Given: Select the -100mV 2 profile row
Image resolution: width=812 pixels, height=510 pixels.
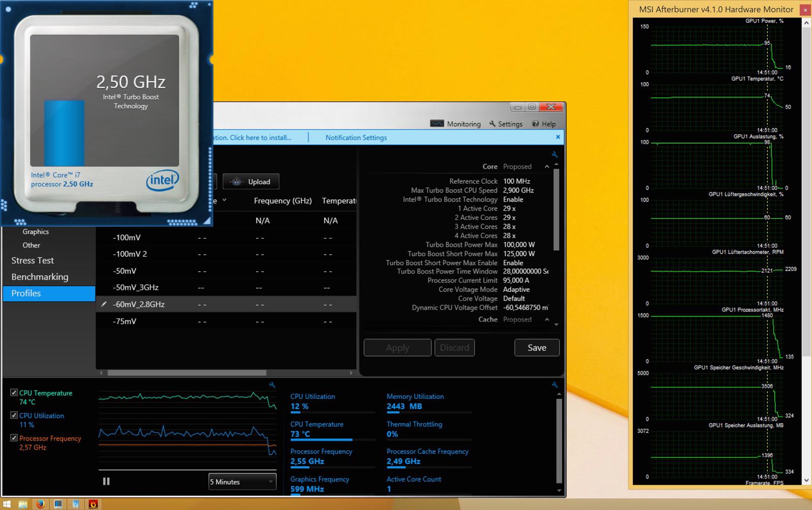Looking at the screenshot, I should point(226,254).
